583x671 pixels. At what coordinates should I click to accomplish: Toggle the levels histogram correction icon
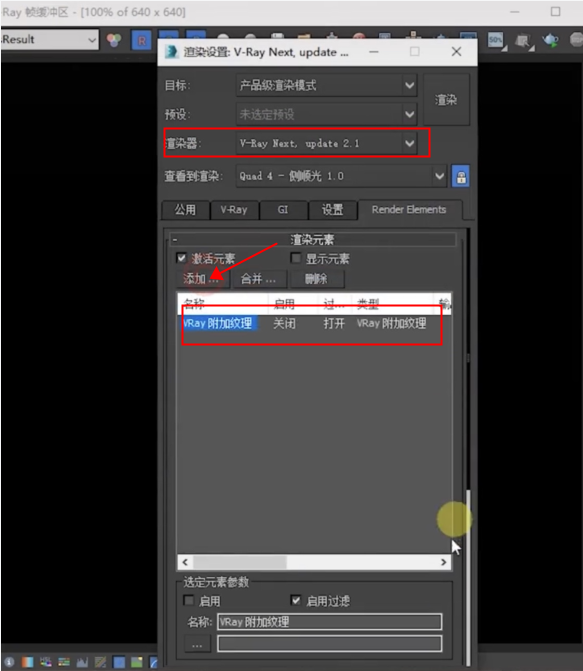82,662
